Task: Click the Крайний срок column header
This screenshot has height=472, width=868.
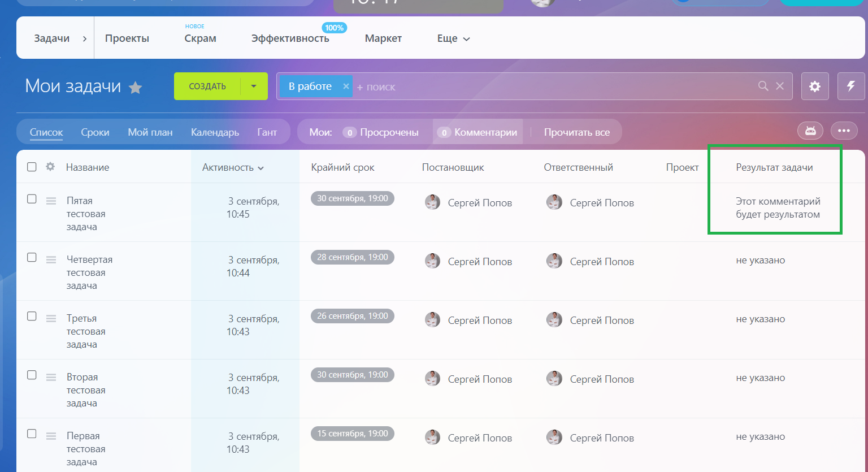Action: [x=342, y=167]
